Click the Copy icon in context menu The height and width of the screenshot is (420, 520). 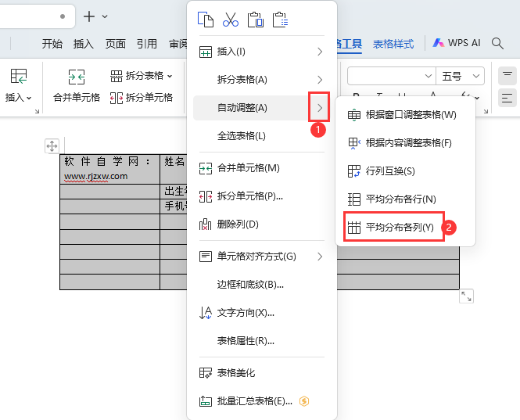click(206, 20)
